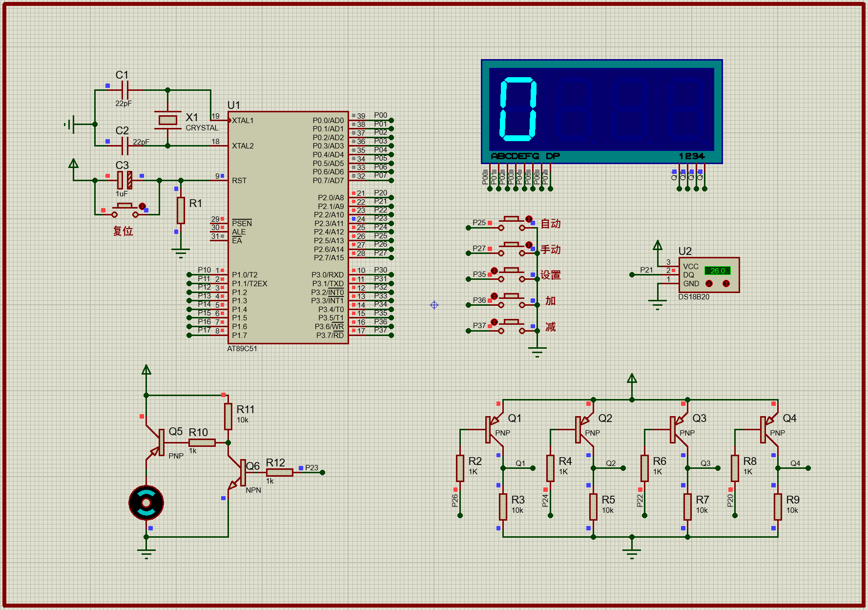The width and height of the screenshot is (868, 610).
Task: Click the ABCDEFG DP pin legend on display
Action: 525,156
